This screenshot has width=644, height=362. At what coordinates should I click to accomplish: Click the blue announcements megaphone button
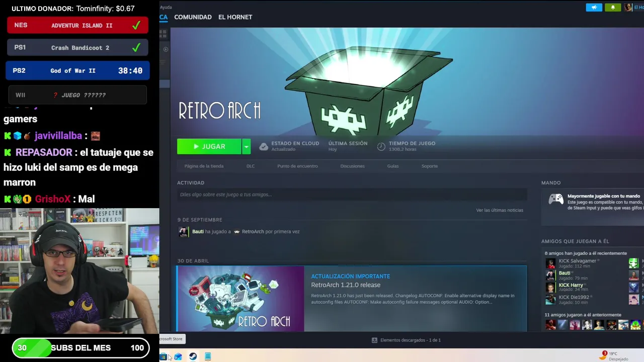tap(594, 8)
